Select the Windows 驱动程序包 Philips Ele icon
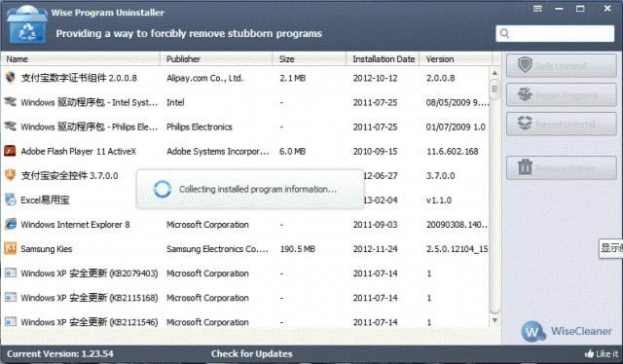The image size is (623, 364). (11, 127)
